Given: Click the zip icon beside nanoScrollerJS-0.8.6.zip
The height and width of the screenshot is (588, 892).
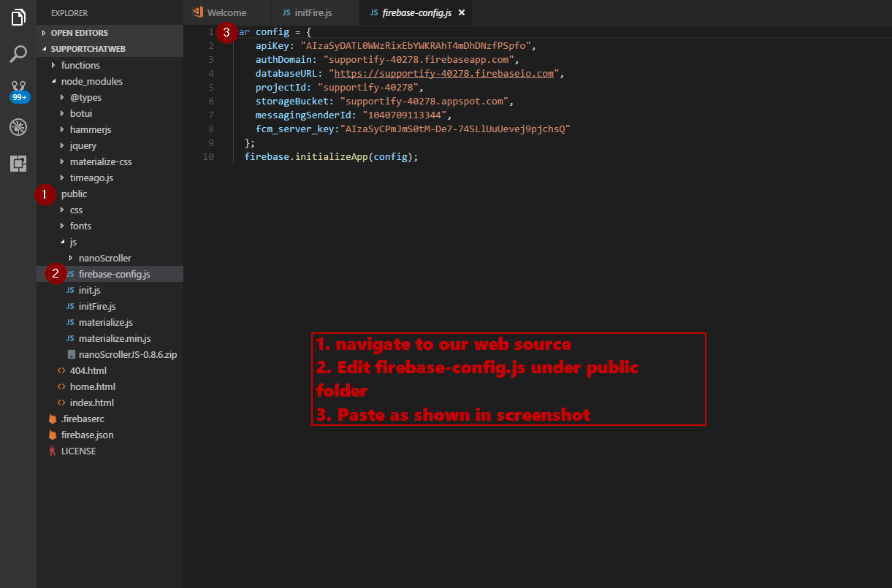Looking at the screenshot, I should click(71, 354).
